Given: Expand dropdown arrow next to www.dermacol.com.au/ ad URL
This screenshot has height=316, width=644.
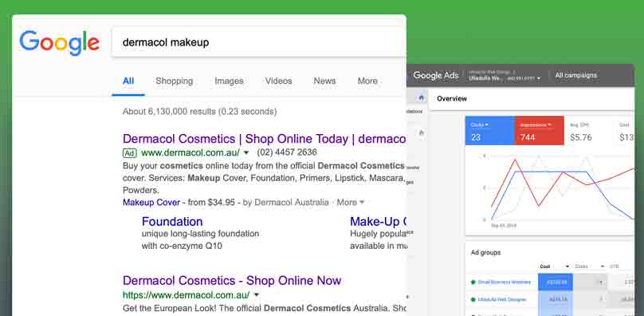Looking at the screenshot, I should pyautogui.click(x=246, y=152).
